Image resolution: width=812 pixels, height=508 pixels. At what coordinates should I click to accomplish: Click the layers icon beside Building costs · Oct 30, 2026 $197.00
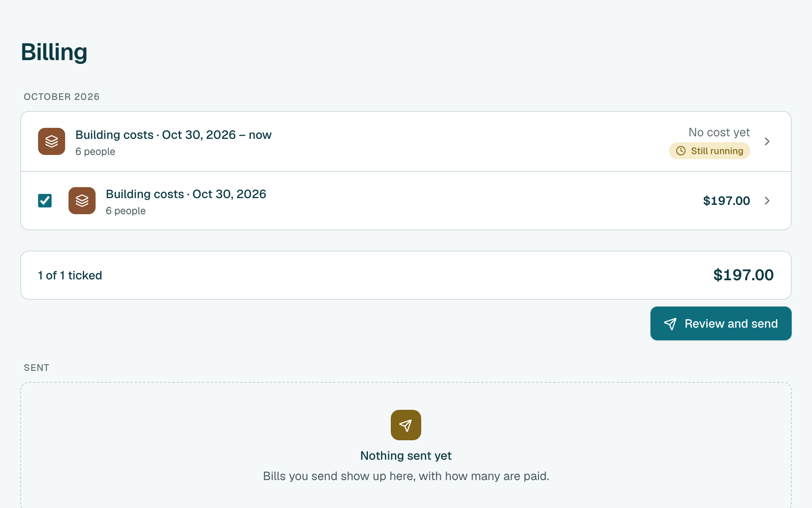click(82, 201)
